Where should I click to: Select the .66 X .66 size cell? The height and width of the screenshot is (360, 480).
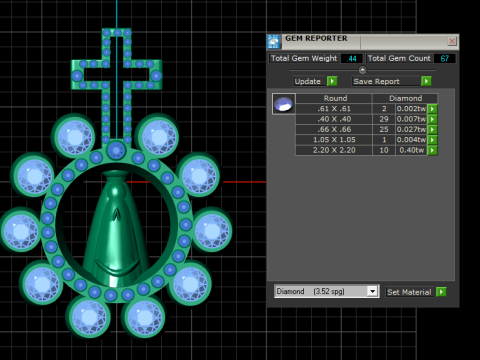pyautogui.click(x=334, y=129)
